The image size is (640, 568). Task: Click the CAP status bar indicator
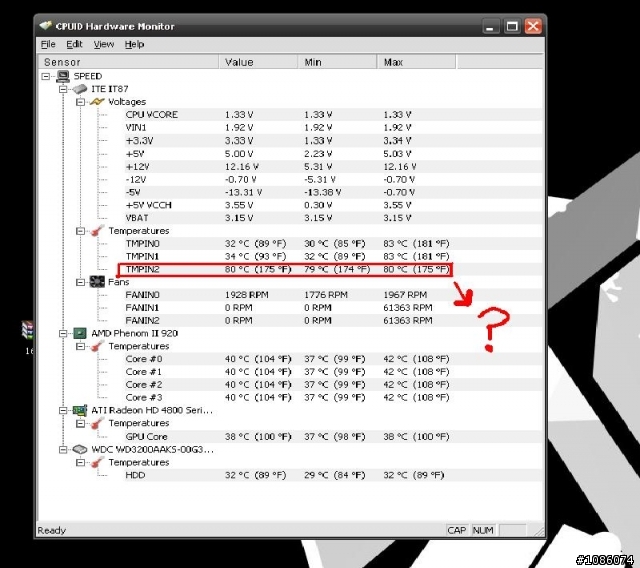(x=457, y=530)
